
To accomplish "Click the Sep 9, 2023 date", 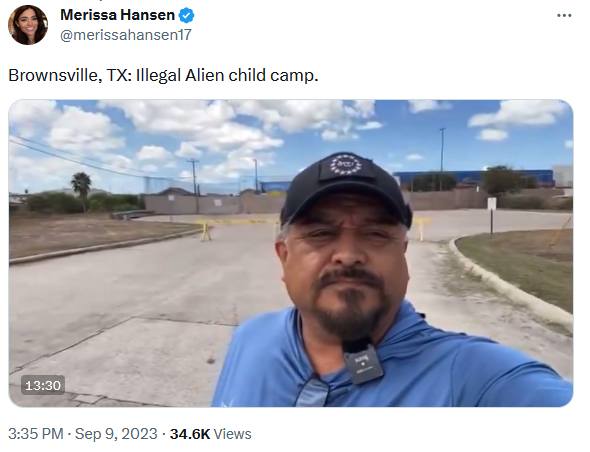I will pyautogui.click(x=116, y=434).
